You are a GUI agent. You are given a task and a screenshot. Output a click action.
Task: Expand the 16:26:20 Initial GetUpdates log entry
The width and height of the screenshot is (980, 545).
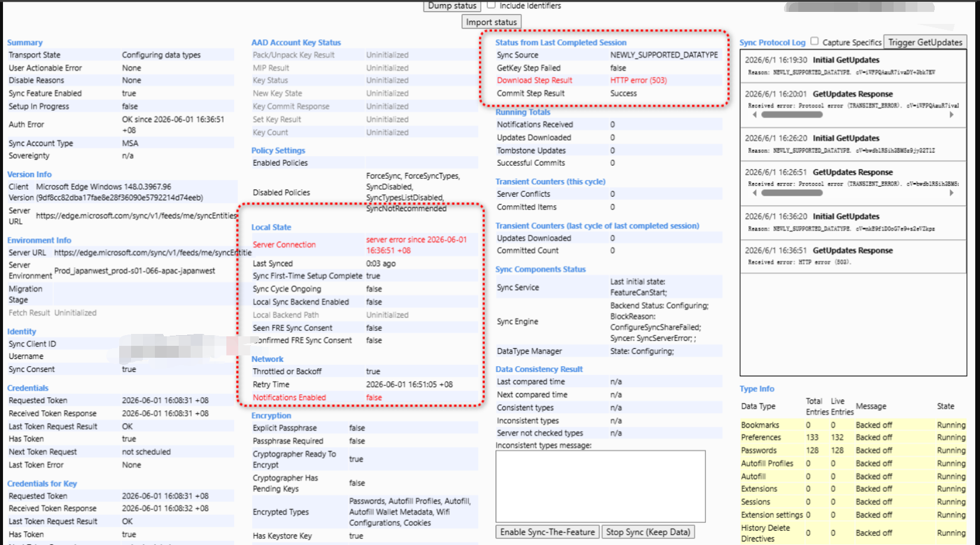click(x=853, y=144)
